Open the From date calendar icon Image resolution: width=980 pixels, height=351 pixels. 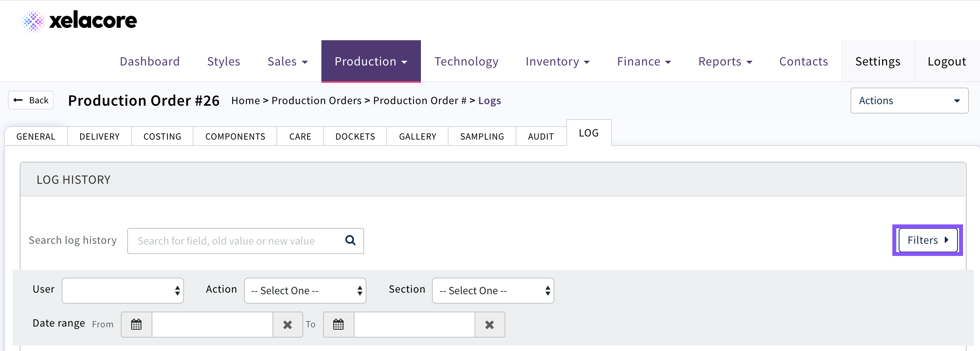[136, 325]
